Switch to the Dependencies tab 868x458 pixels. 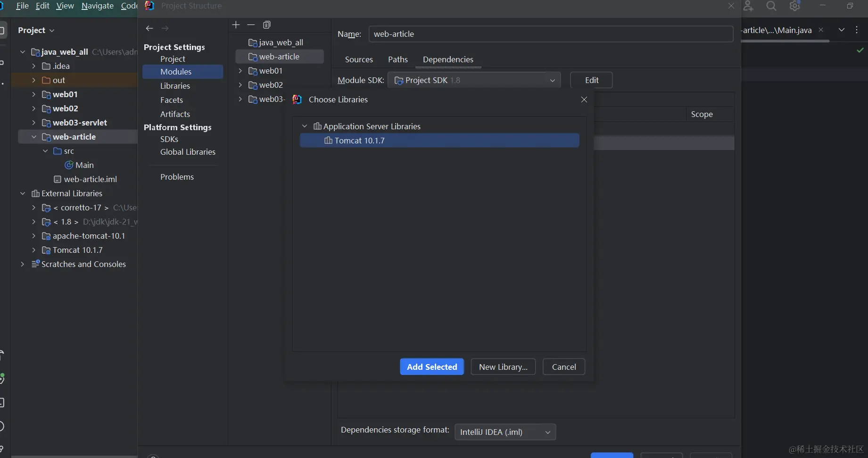[x=448, y=59]
